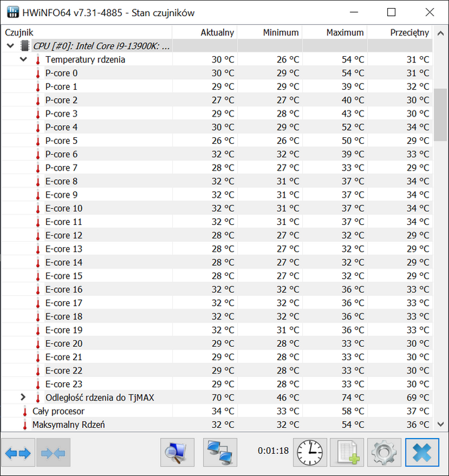Image resolution: width=449 pixels, height=476 pixels.
Task: Close sensors with the blue X button
Action: tap(422, 453)
